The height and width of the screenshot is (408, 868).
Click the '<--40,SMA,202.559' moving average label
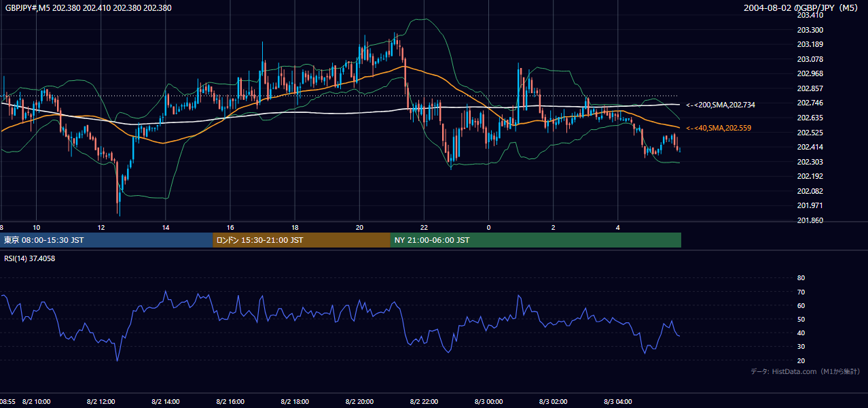[719, 128]
